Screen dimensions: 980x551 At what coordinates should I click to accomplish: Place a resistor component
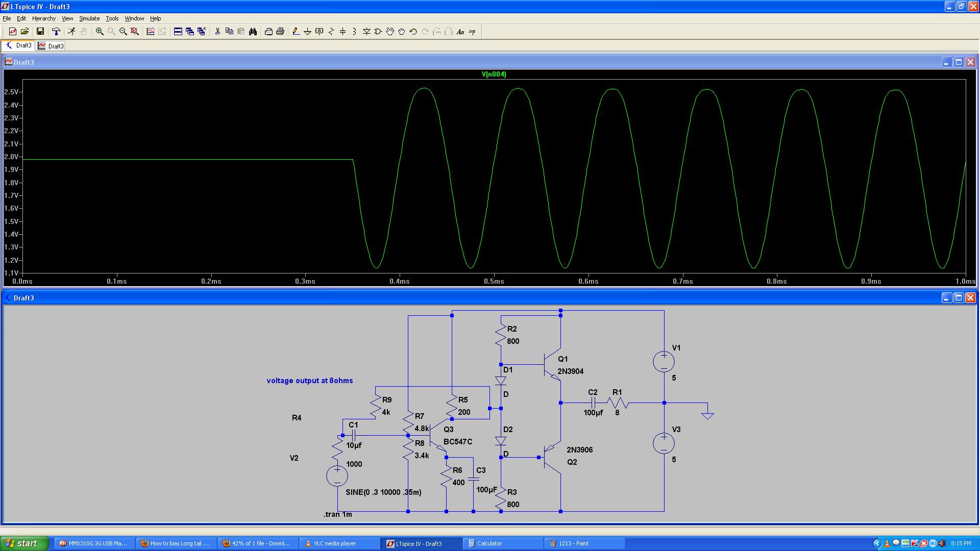[331, 32]
